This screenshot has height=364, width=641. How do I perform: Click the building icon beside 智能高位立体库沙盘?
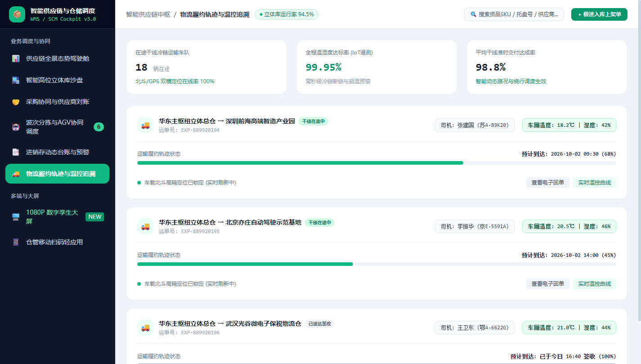(16, 80)
